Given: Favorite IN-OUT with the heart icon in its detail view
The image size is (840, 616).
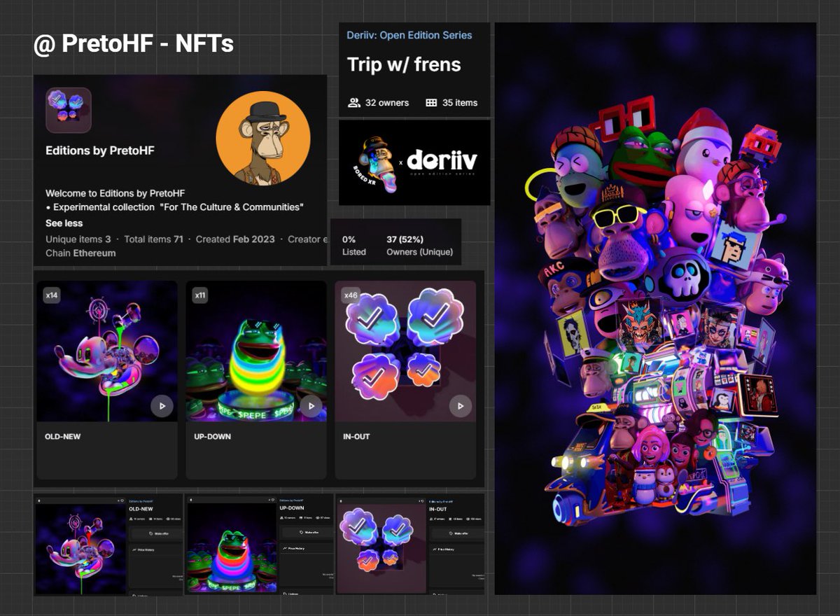Looking at the screenshot, I should 422,500.
